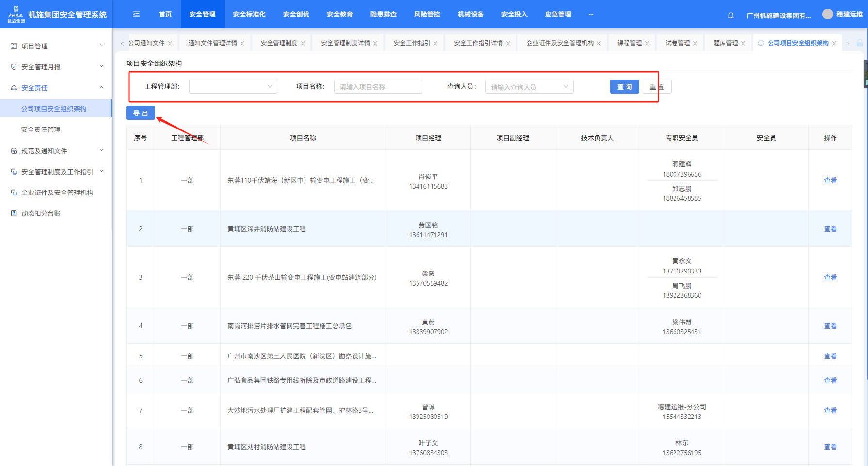Screen dimensions: 868x466
Task: View details for row 1 via 查看
Action: 830,180
